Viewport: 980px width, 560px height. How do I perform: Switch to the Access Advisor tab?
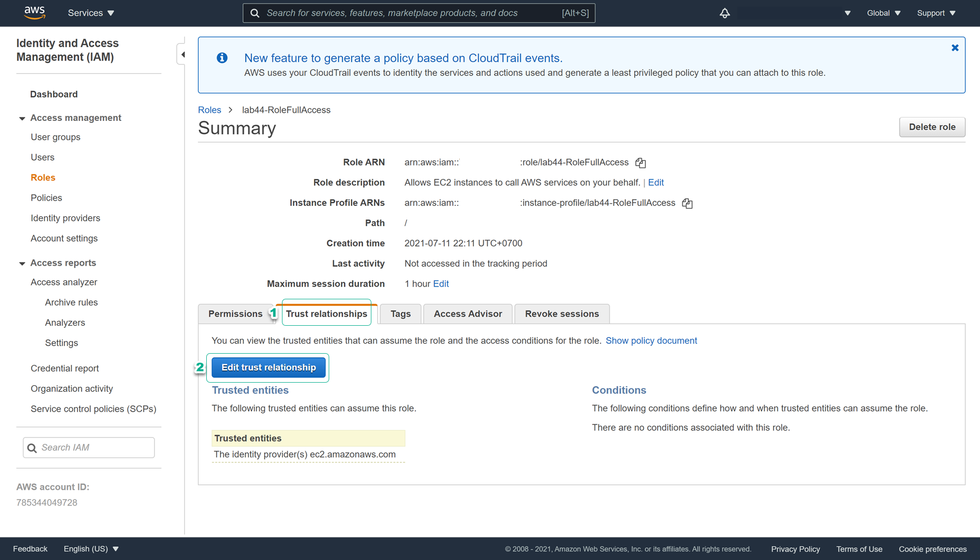click(467, 313)
